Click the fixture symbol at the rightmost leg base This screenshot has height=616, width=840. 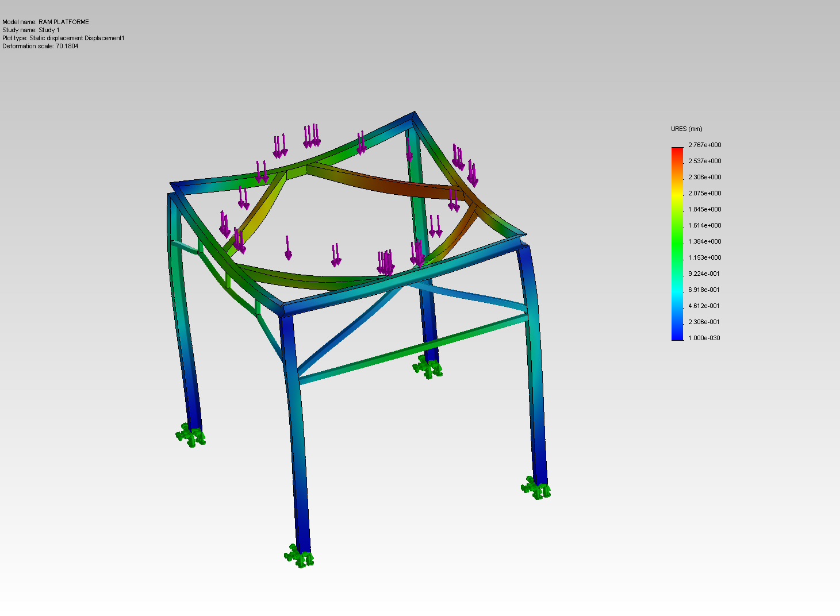[536, 488]
